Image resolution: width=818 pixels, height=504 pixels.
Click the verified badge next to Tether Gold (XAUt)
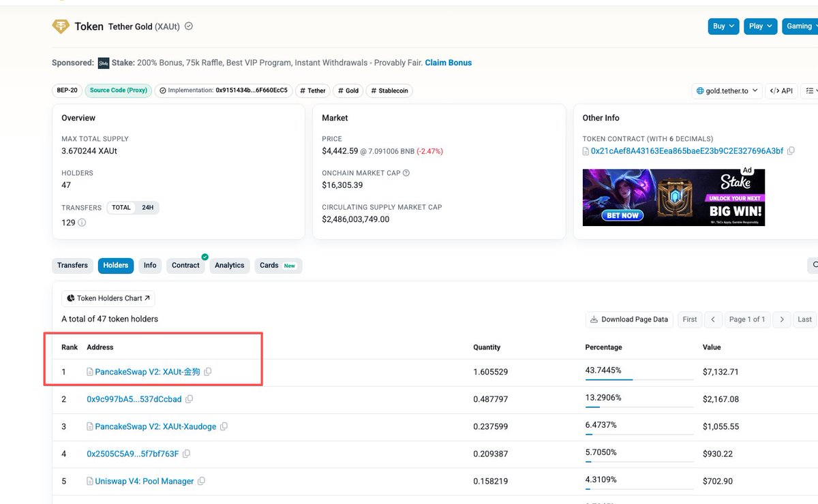click(x=189, y=27)
